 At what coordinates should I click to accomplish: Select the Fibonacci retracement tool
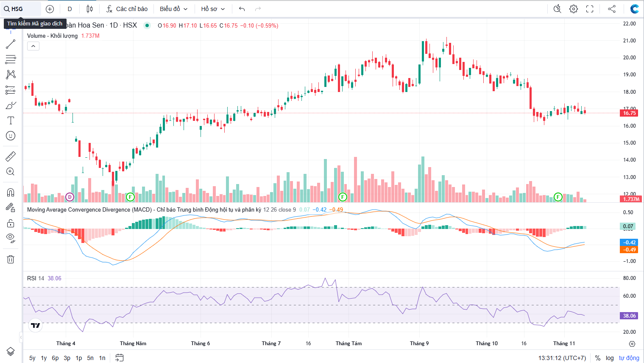click(11, 59)
